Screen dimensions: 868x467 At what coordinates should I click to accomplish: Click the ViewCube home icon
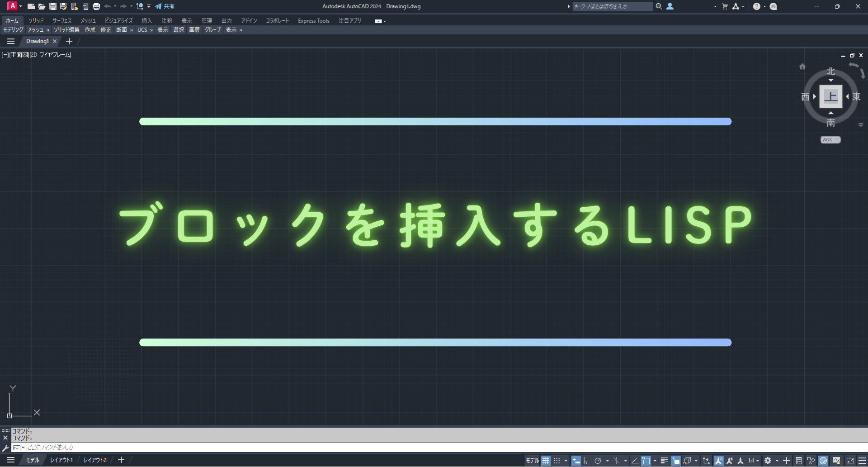pos(802,67)
